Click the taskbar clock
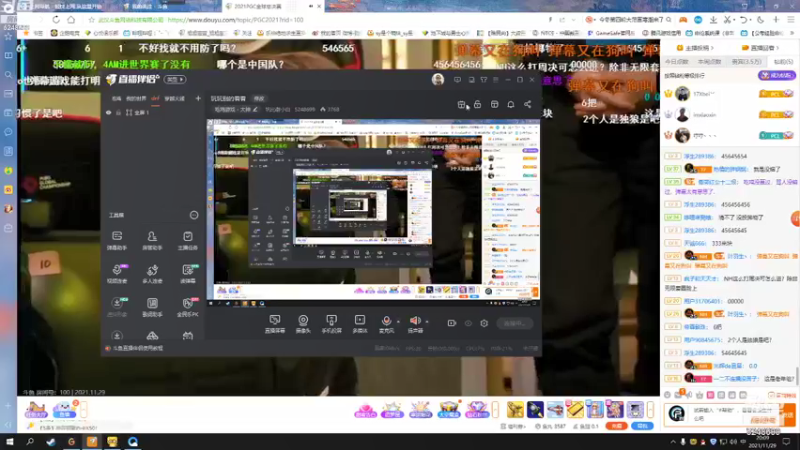Viewport: 800px width, 450px height. pos(762,442)
